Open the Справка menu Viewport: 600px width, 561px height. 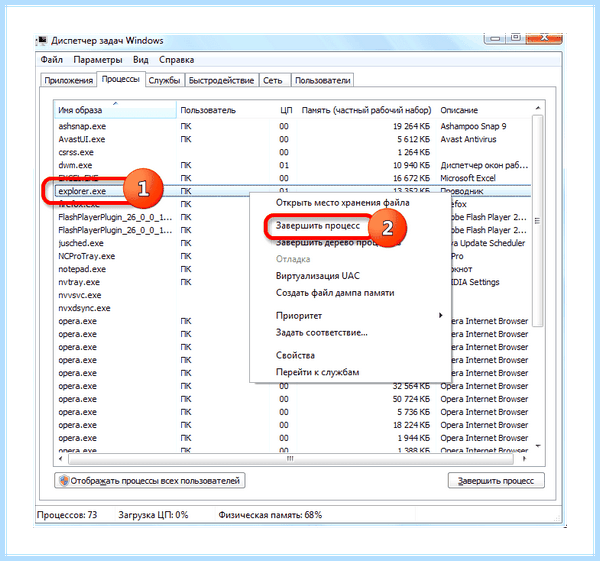click(176, 60)
